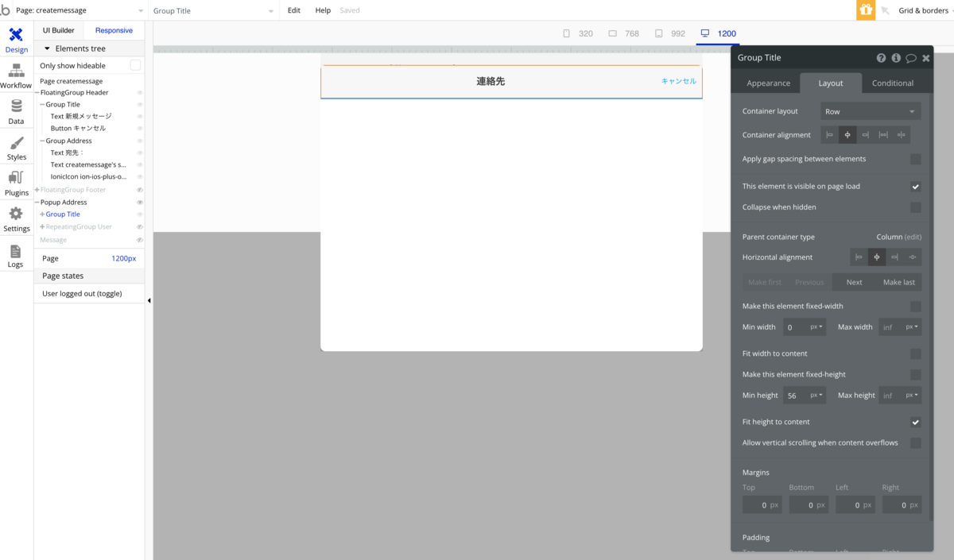Open the Data section

(16, 112)
